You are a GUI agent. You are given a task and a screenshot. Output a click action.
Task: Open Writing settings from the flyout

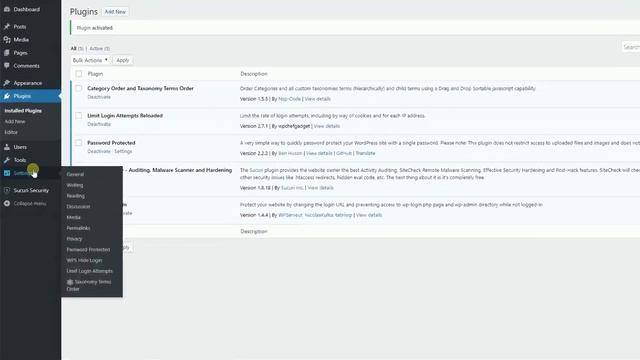click(x=75, y=185)
